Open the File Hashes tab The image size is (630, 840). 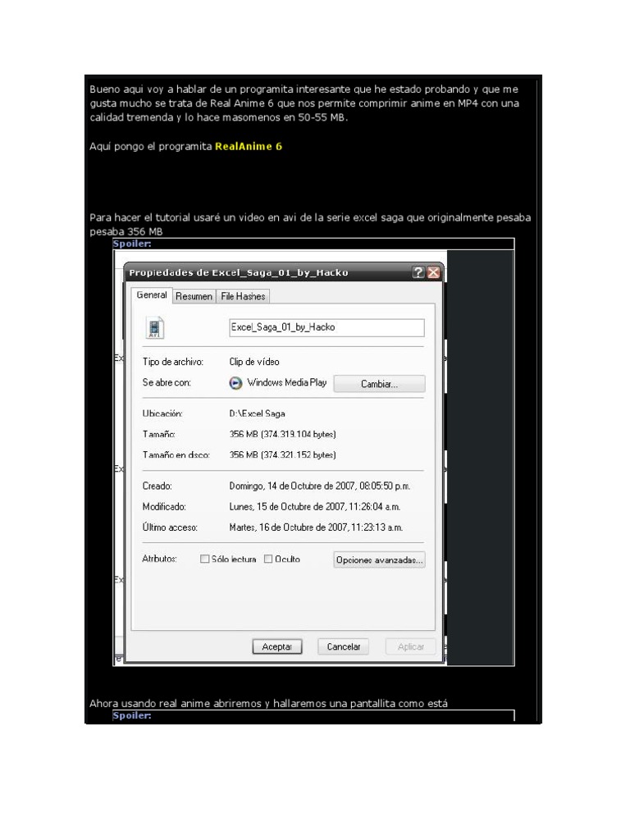click(243, 296)
